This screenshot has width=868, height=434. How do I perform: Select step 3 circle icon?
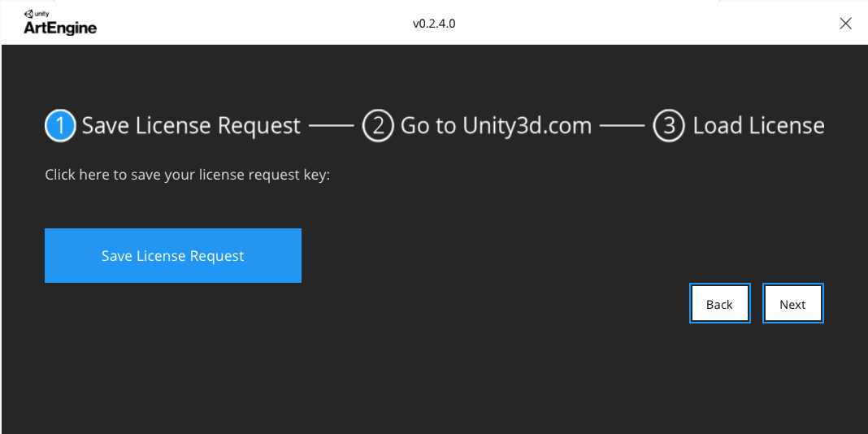(x=669, y=126)
